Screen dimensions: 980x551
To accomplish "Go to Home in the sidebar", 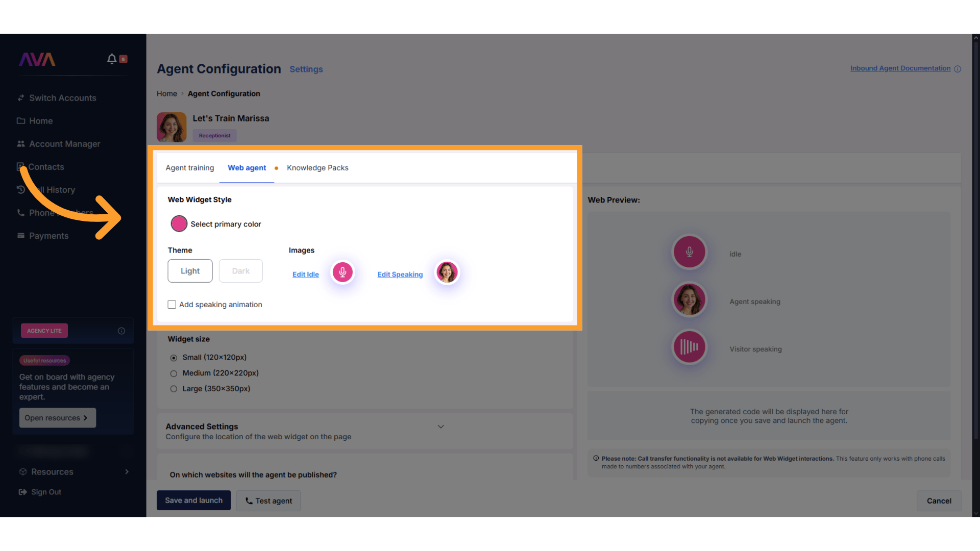I will (41, 121).
